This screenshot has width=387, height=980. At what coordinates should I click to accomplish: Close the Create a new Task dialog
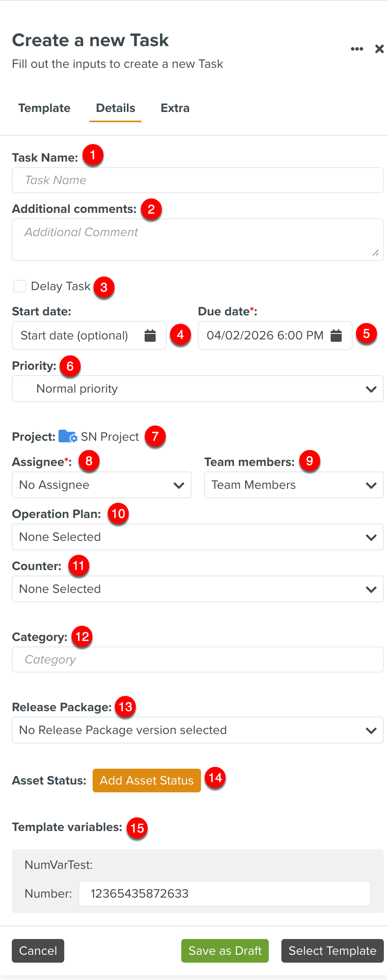pos(380,49)
